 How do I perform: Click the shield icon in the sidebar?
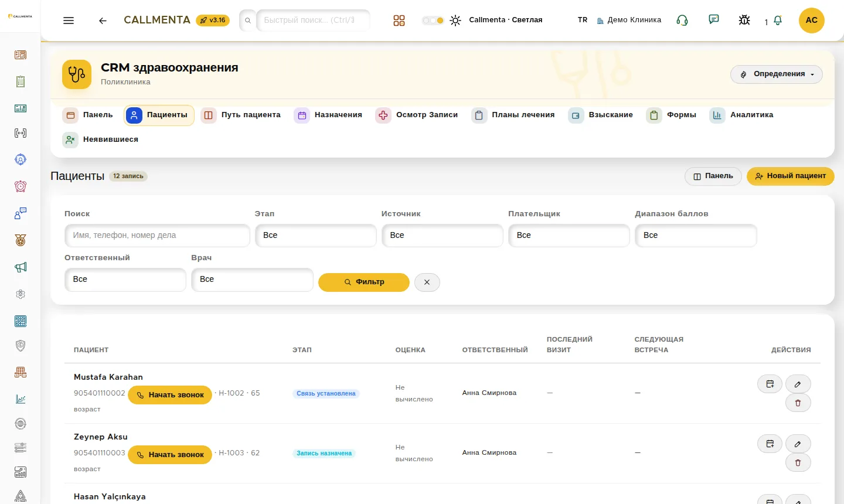point(21,346)
